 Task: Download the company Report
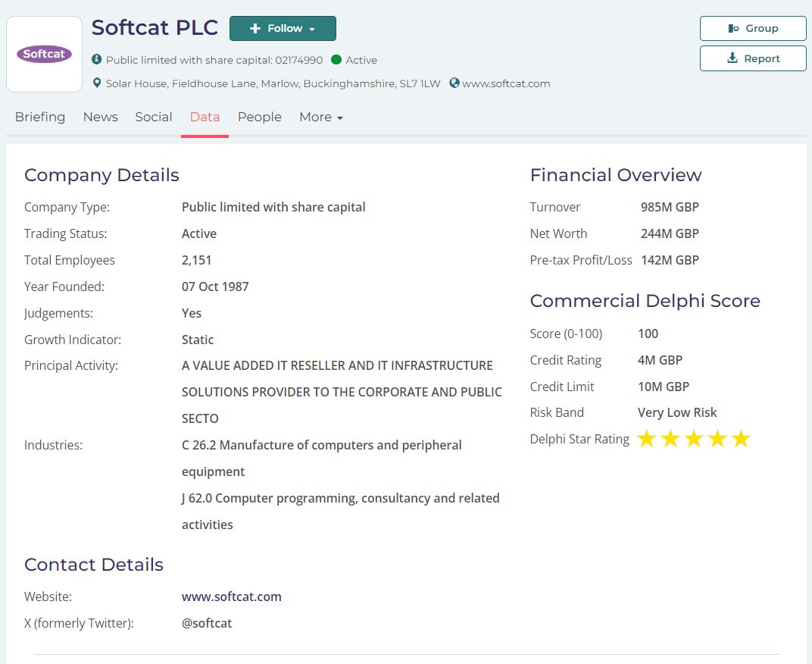click(753, 58)
